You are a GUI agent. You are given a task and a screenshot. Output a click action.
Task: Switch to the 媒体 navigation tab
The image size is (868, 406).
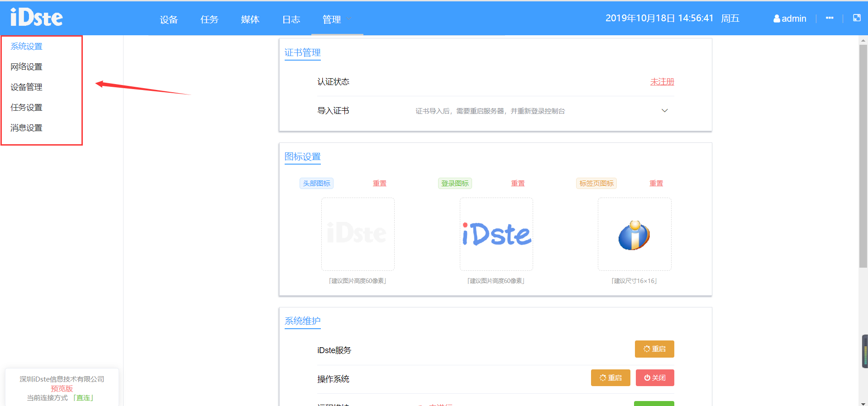tap(250, 19)
